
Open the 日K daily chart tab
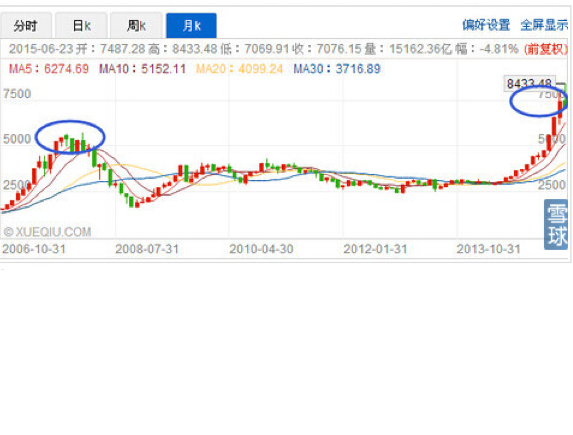81,25
